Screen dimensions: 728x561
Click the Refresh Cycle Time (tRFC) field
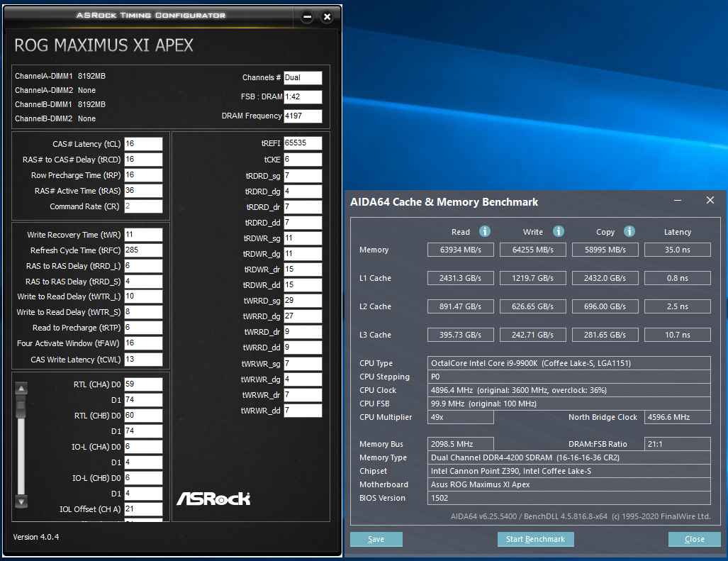tap(143, 250)
